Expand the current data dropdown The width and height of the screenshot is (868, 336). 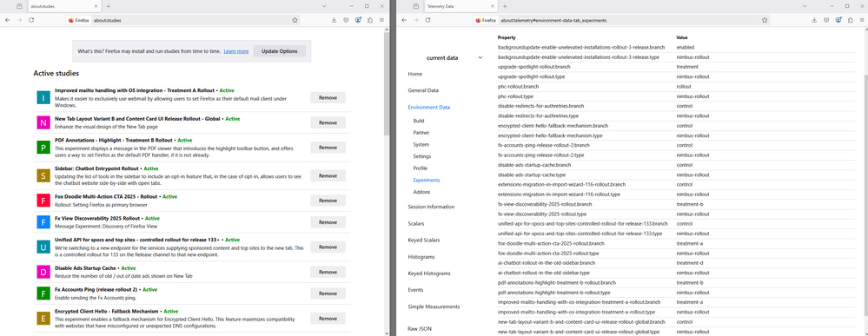454,57
